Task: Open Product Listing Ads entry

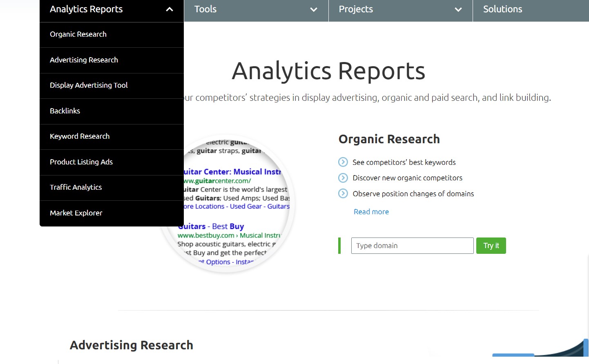Action: click(x=112, y=162)
